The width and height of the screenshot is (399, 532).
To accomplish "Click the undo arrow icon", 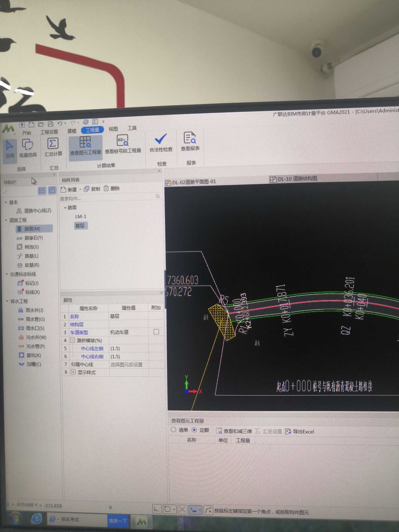I will point(60,124).
